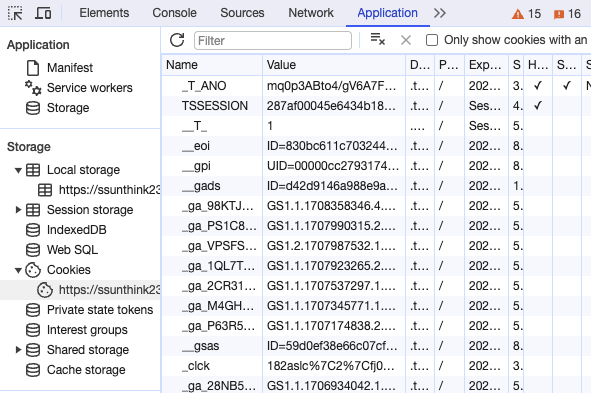The image size is (591, 393).
Task: Open the Service workers section
Action: pyautogui.click(x=90, y=88)
